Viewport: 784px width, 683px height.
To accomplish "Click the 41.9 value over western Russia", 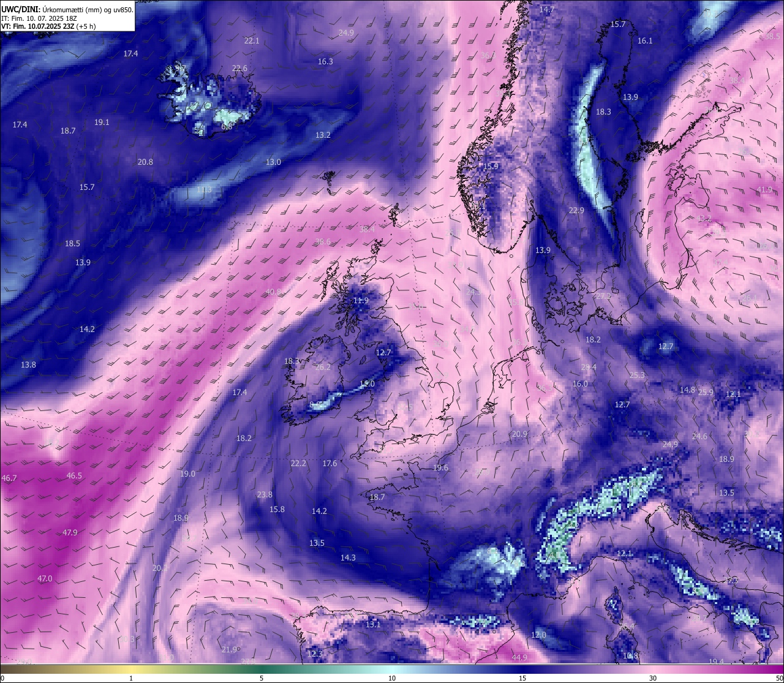I will pyautogui.click(x=764, y=190).
